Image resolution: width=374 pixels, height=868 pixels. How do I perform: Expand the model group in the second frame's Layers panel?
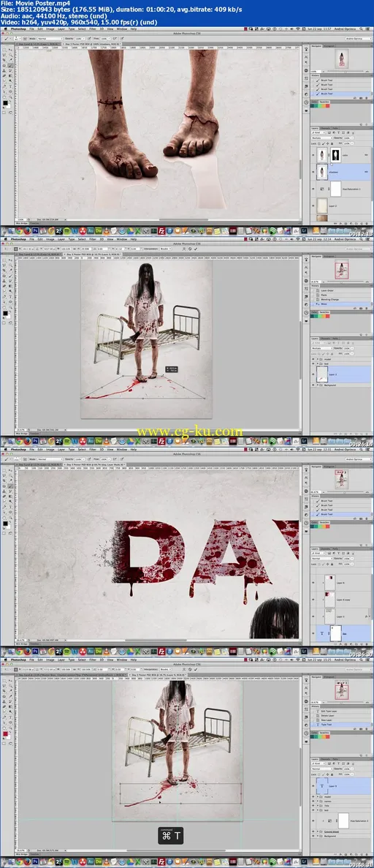tap(316, 359)
